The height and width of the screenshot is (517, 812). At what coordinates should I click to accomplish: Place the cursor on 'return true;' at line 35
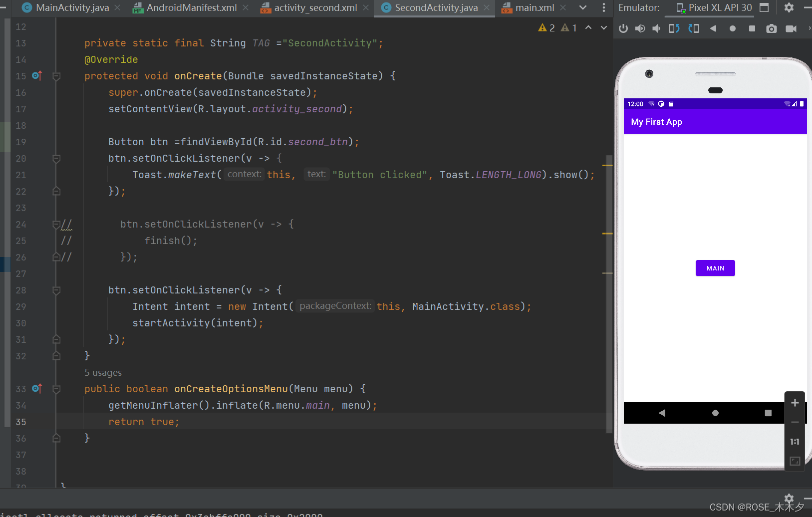144,422
